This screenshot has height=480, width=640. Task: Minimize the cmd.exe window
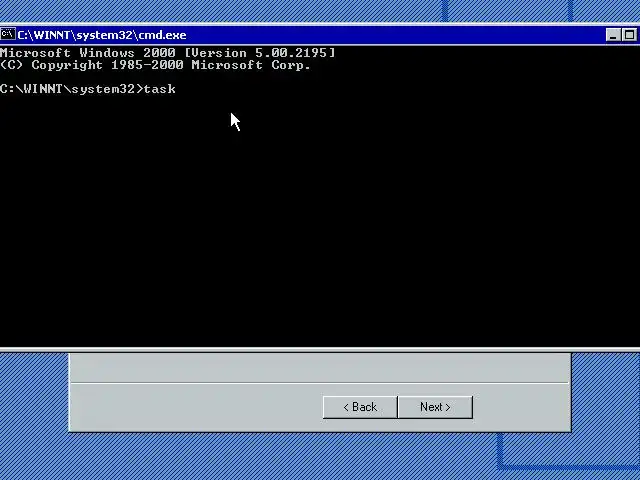[x=613, y=35]
